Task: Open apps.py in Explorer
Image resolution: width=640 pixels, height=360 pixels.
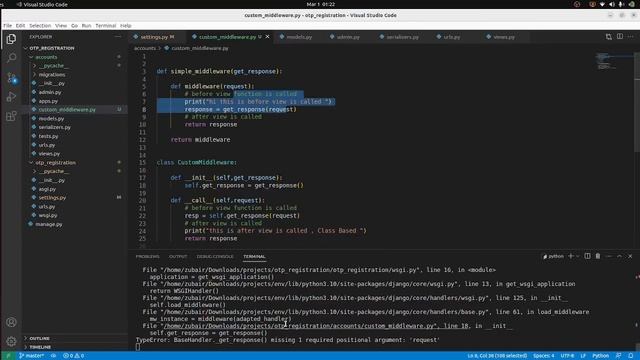Action: tap(48, 101)
